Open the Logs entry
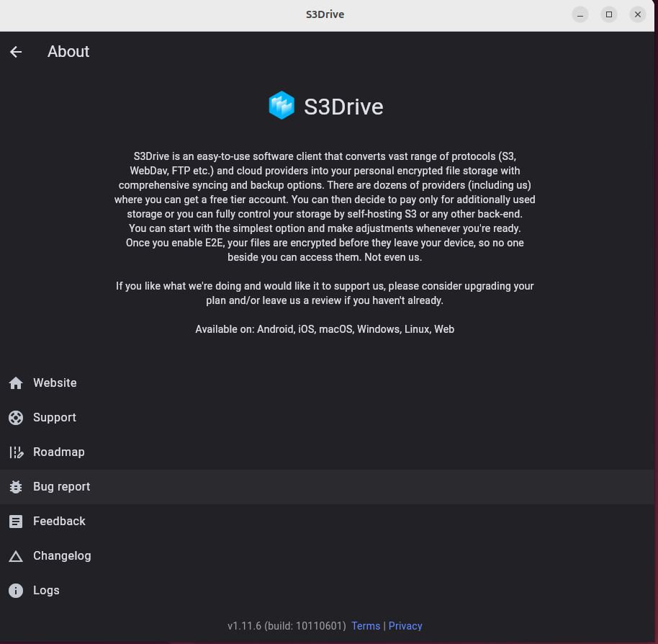658x644 pixels. click(328, 591)
